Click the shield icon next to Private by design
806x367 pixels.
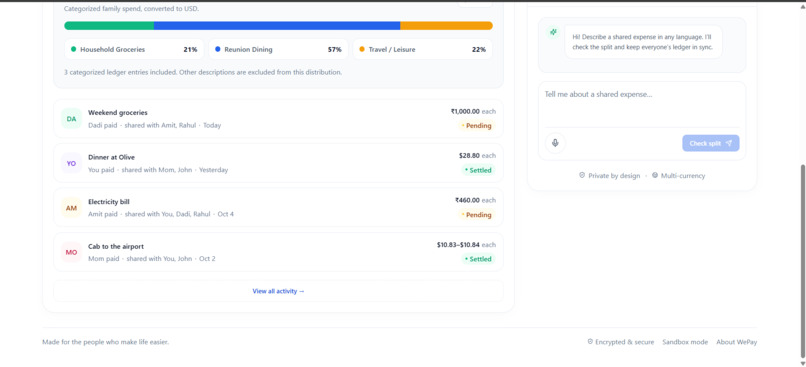(582, 175)
